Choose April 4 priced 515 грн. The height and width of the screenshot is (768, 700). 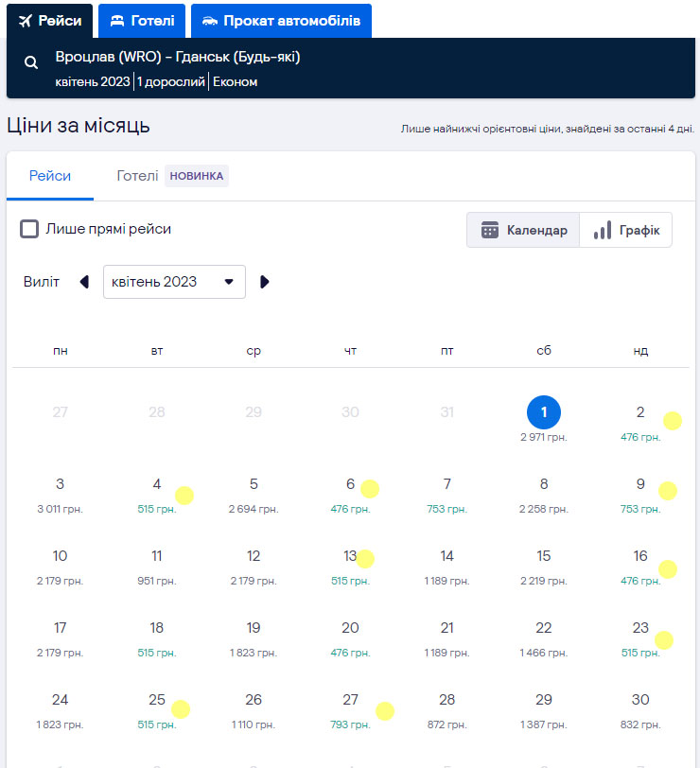pos(157,495)
